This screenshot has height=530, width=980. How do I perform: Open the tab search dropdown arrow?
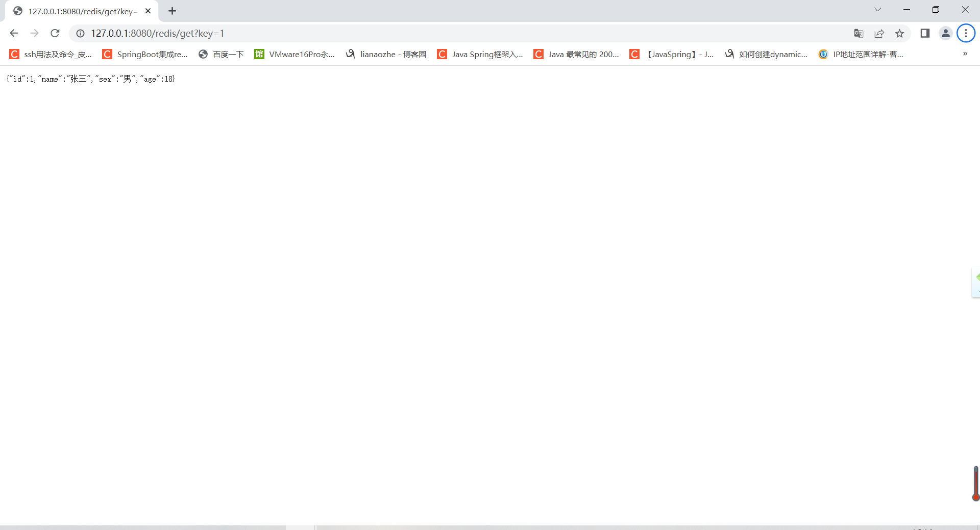pos(878,10)
